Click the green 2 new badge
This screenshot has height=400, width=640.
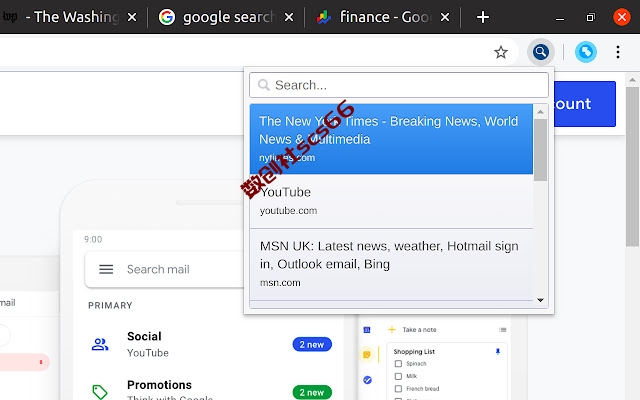click(x=312, y=392)
